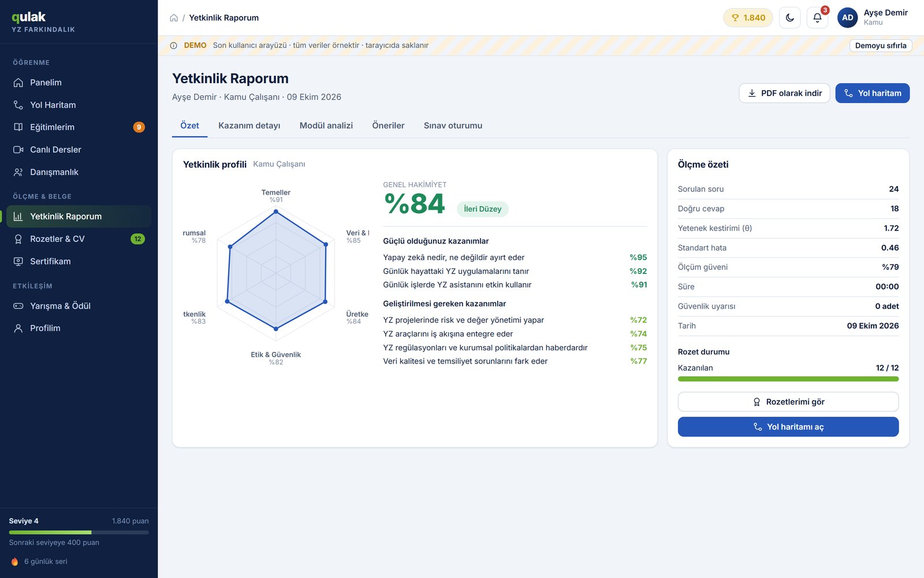Open the Sınav oturumu tab
Screen dimensions: 924x578
point(453,125)
